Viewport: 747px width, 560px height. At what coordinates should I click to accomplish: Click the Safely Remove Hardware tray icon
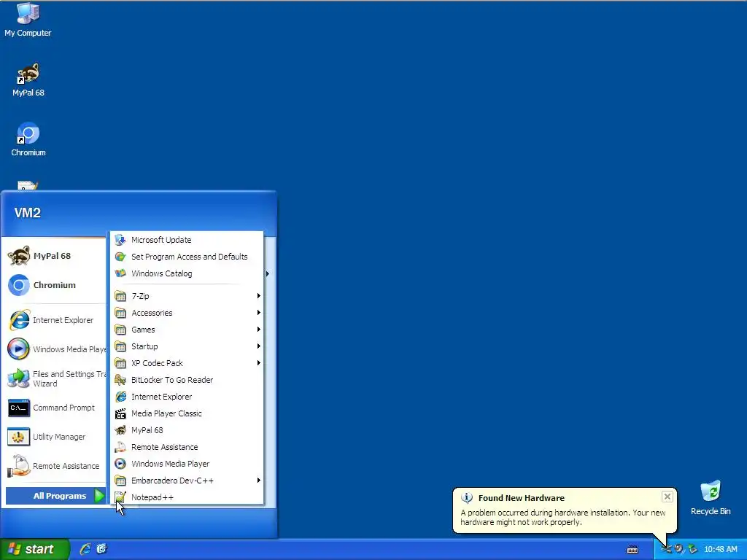pyautogui.click(x=693, y=549)
